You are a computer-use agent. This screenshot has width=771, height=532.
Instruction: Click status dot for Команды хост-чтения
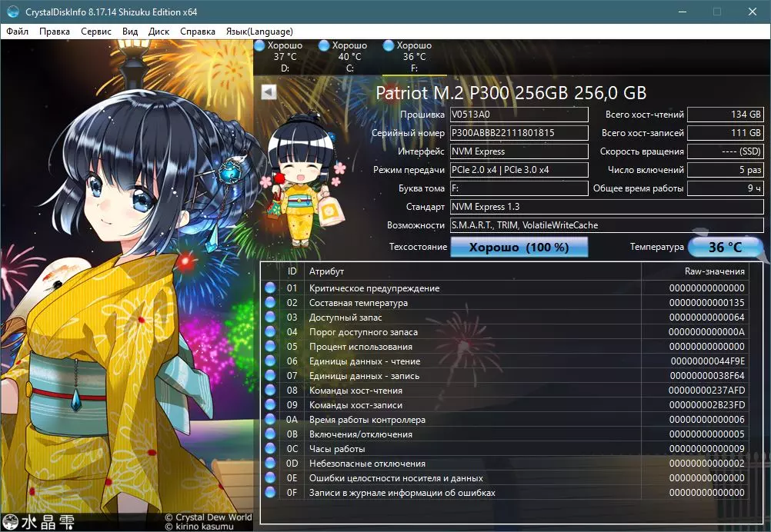pos(270,390)
